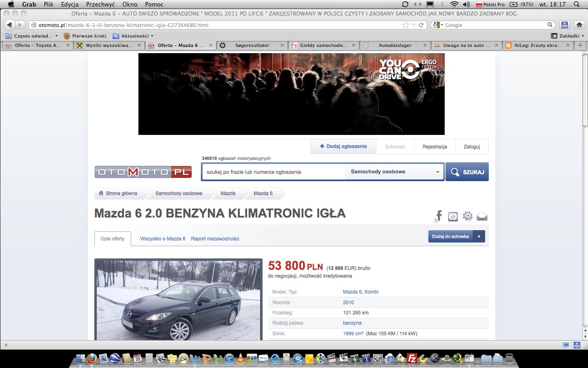Open Spotlight search in the menu bar
This screenshot has width=588, height=368.
(577, 4)
